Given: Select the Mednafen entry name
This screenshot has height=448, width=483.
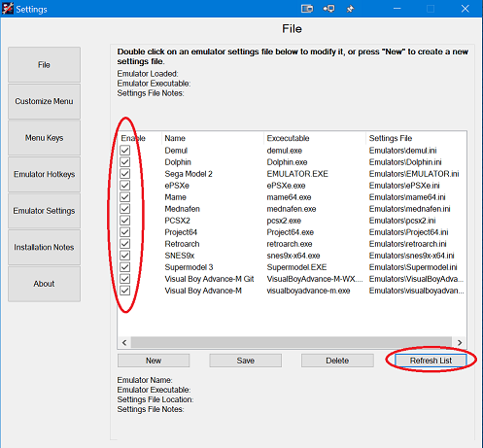Looking at the screenshot, I should click(182, 209).
